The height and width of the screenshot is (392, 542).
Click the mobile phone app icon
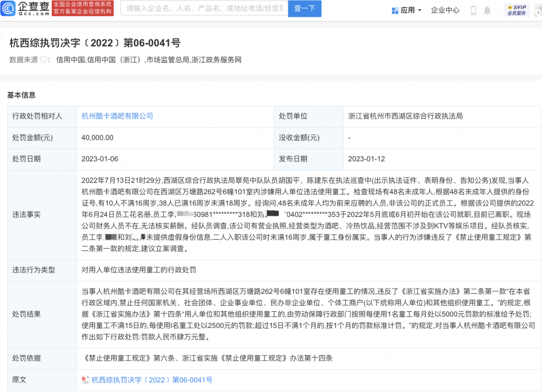coord(473,10)
